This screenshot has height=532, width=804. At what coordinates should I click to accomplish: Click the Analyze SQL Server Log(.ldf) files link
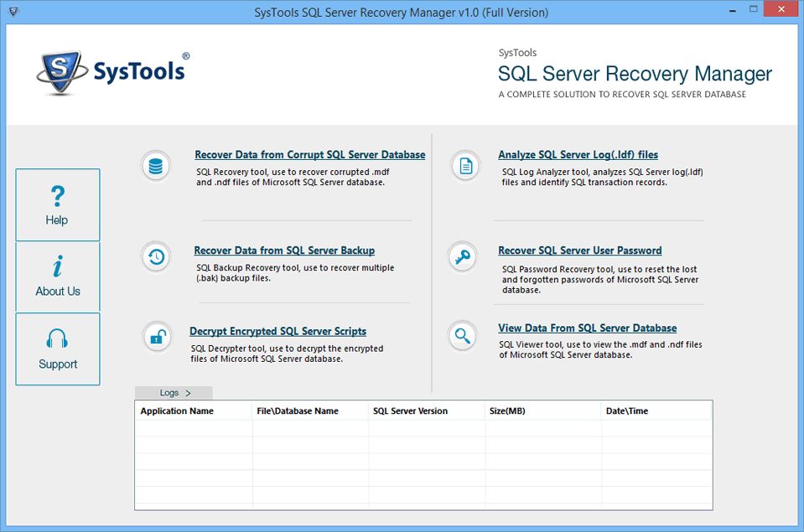click(x=579, y=154)
